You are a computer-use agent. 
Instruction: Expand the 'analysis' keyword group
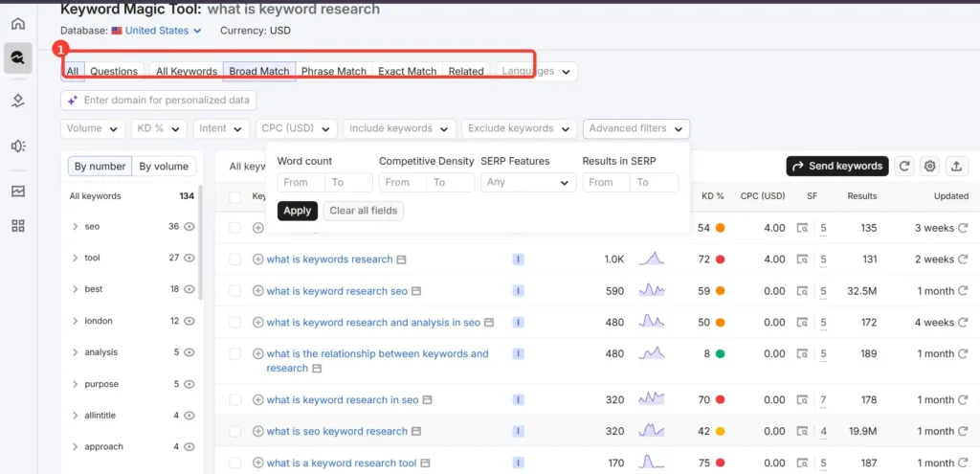75,352
